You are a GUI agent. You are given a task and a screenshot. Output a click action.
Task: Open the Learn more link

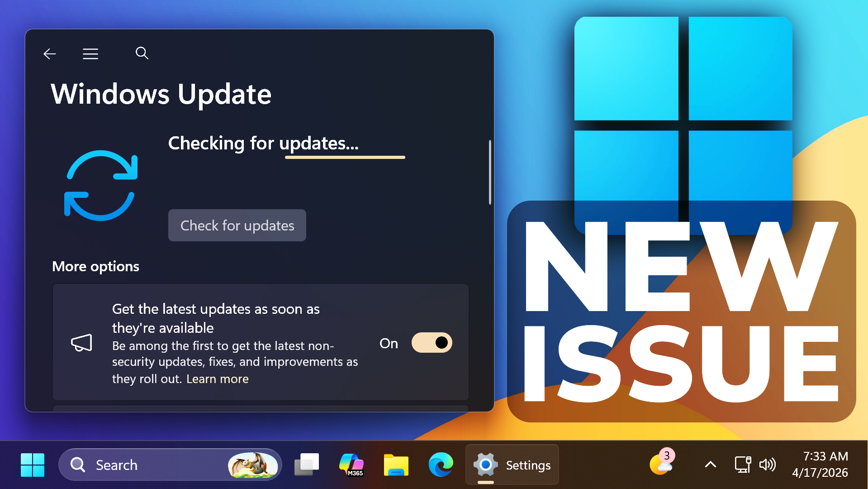coord(218,379)
